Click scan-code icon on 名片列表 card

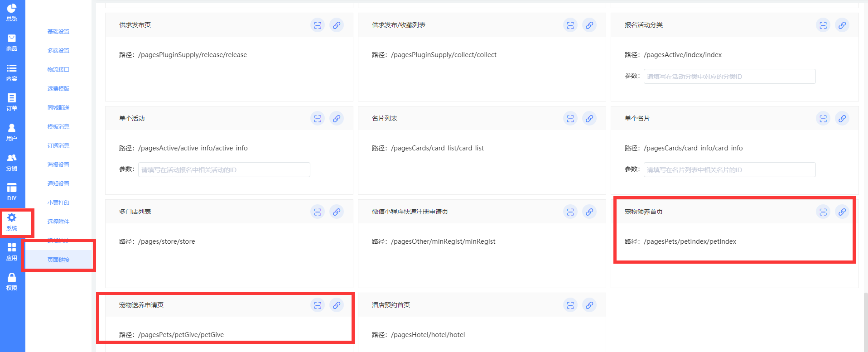pyautogui.click(x=570, y=119)
